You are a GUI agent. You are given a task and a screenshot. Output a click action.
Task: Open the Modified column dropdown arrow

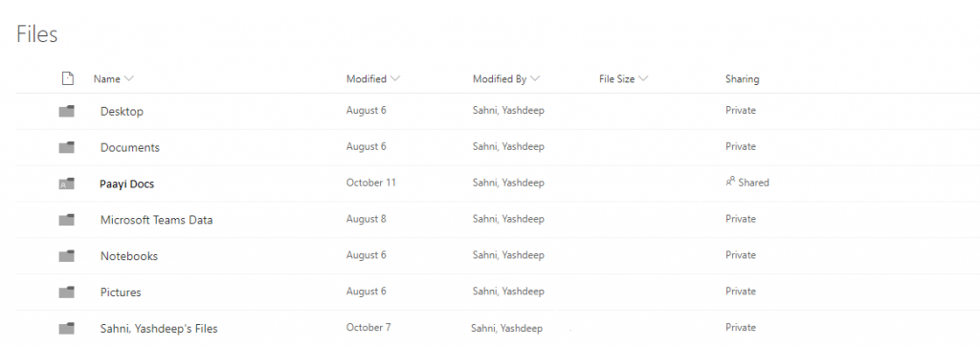click(395, 78)
